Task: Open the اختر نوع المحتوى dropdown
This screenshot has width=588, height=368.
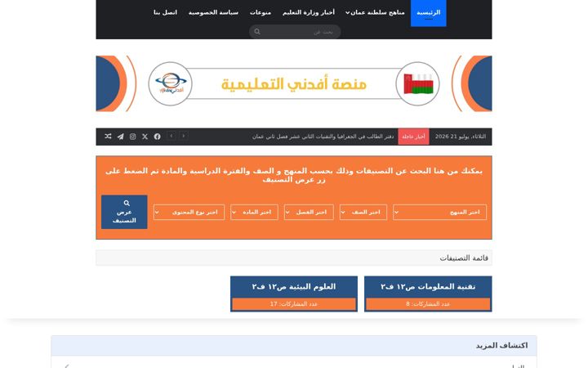Action: pyautogui.click(x=189, y=212)
